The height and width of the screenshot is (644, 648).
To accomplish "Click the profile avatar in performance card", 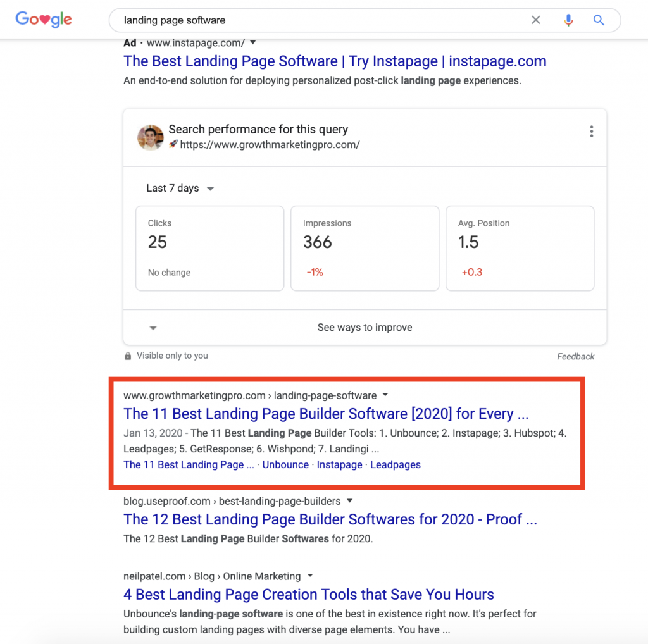I will coord(150,137).
